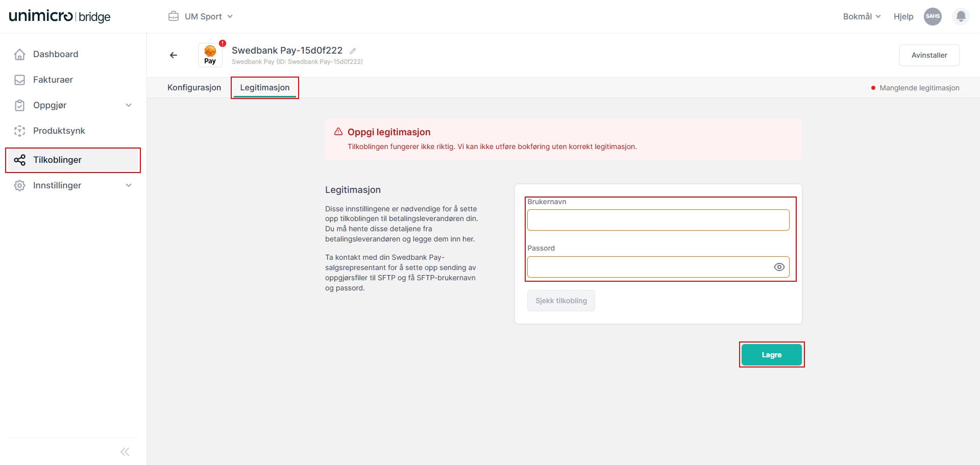
Task: Open the Bokmål language dropdown
Action: click(x=862, y=16)
